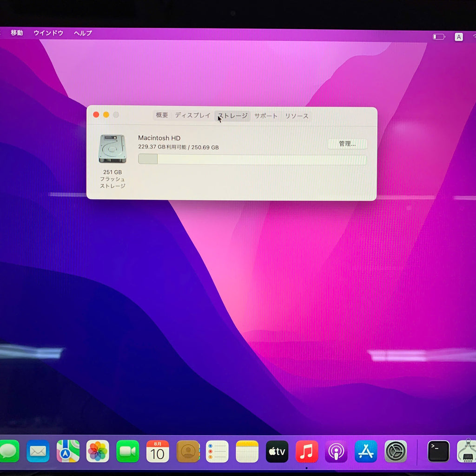476x476 pixels.
Task: Open the サポート tab
Action: pos(265,116)
